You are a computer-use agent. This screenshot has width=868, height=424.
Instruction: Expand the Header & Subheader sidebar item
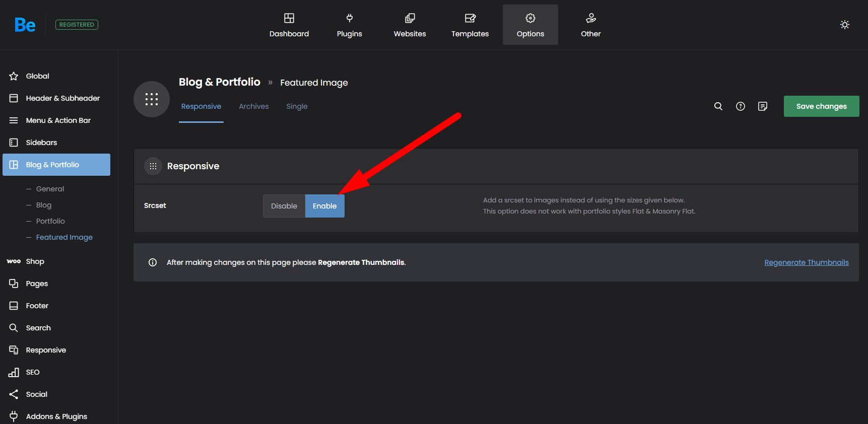point(62,98)
